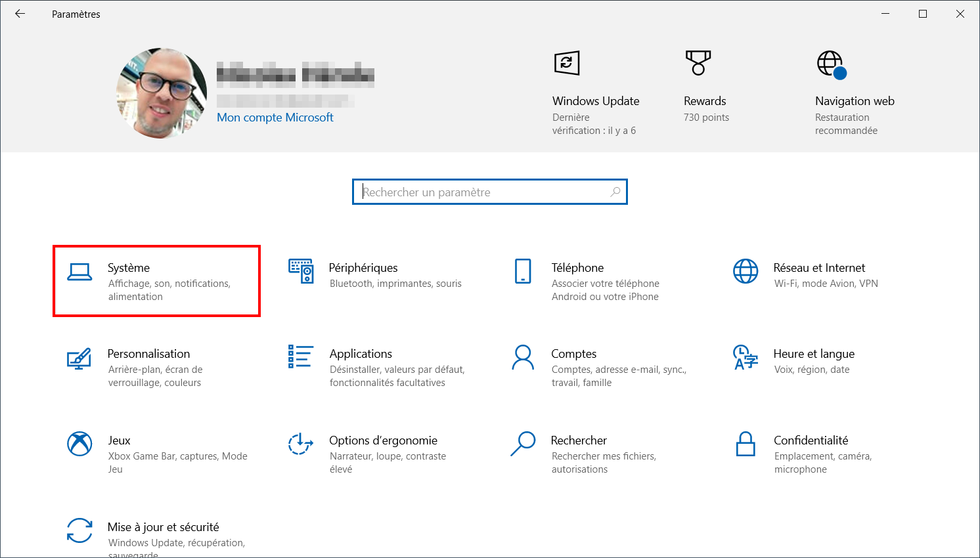The image size is (980, 558).
Task: Open the Réseau et Internet globe icon
Action: [x=746, y=271]
